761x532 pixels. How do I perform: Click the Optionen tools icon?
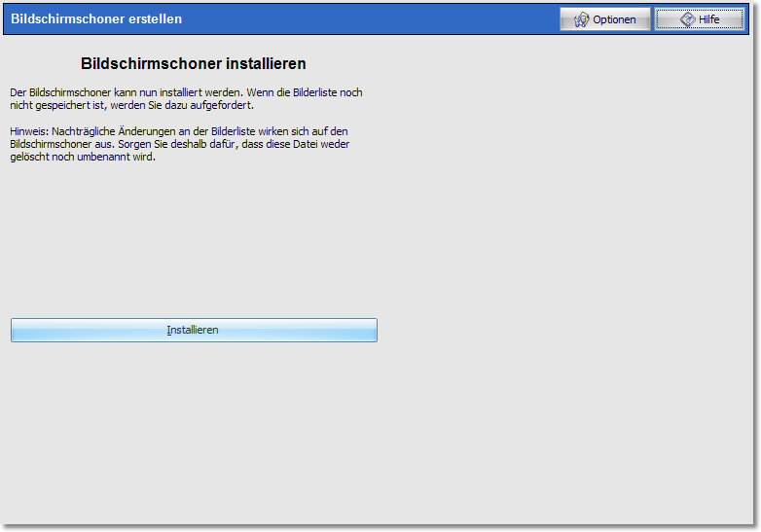(x=582, y=19)
